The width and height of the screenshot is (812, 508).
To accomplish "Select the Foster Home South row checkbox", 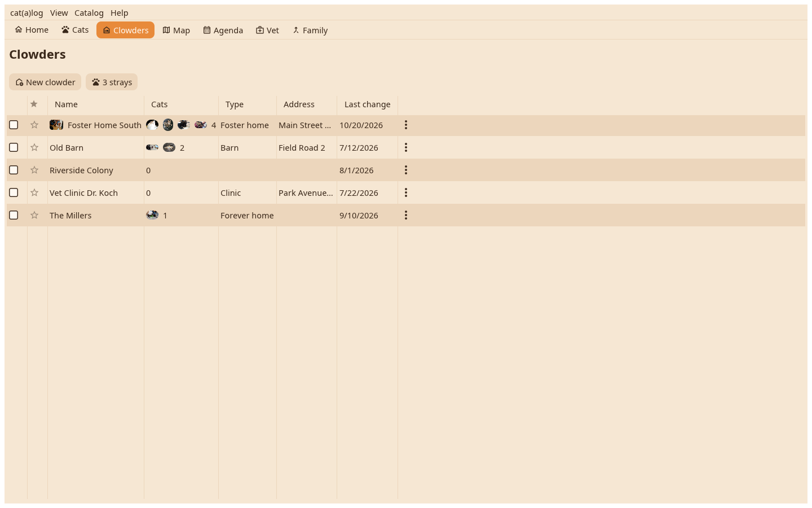I will [14, 125].
